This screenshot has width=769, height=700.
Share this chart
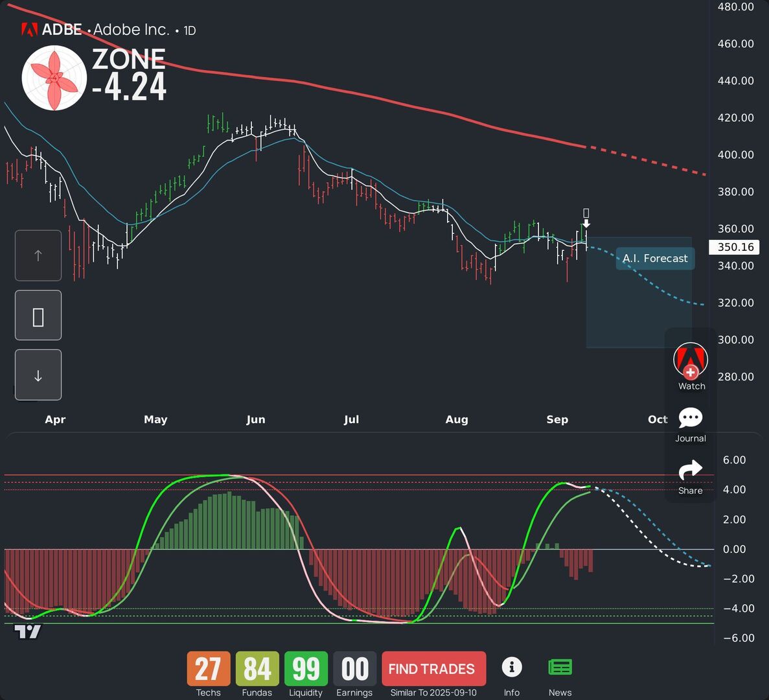(x=691, y=470)
